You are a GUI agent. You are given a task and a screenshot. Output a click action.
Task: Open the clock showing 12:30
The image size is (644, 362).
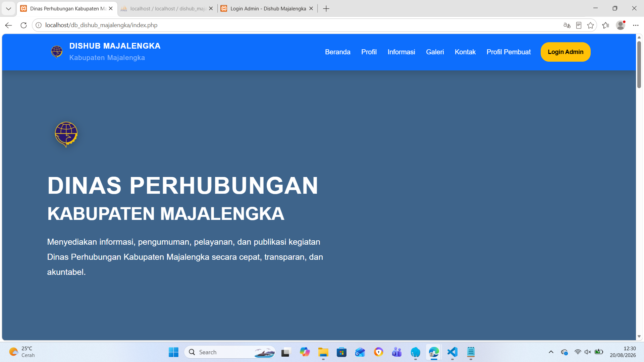623,352
